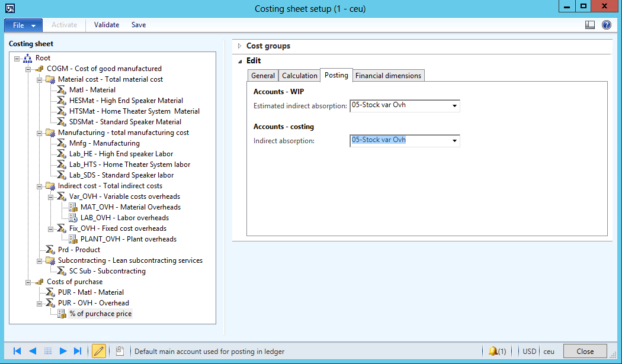Image resolution: width=622 pixels, height=364 pixels.
Task: Open the Estimated indirect absorption dropdown
Action: 454,106
